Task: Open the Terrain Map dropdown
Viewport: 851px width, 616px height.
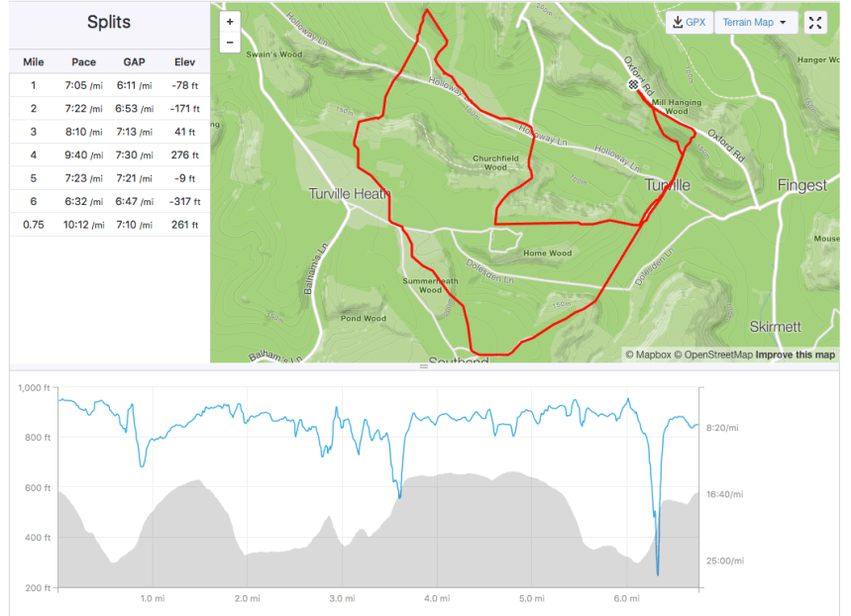Action: point(754,23)
